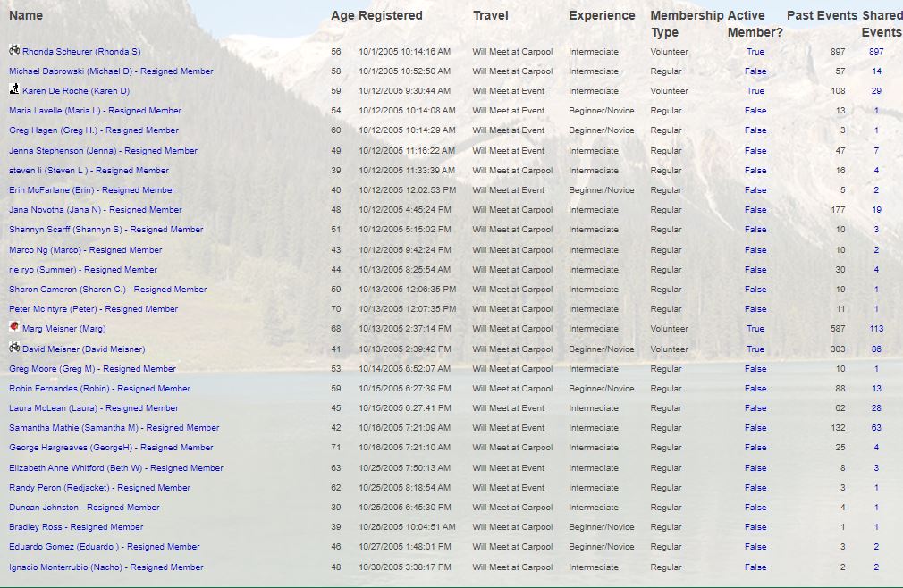Viewport: 903px width, 588px height.
Task: Open Samantha Mathie member profile link
Action: coord(114,428)
